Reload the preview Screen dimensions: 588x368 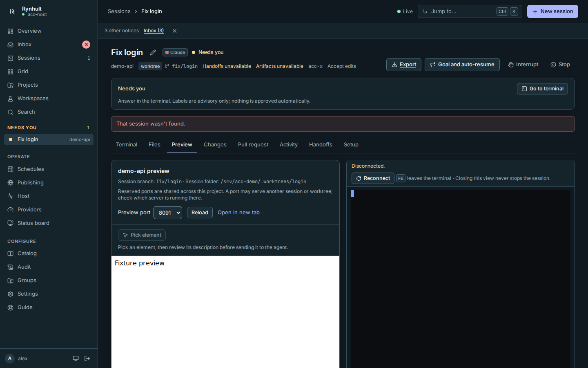point(200,213)
